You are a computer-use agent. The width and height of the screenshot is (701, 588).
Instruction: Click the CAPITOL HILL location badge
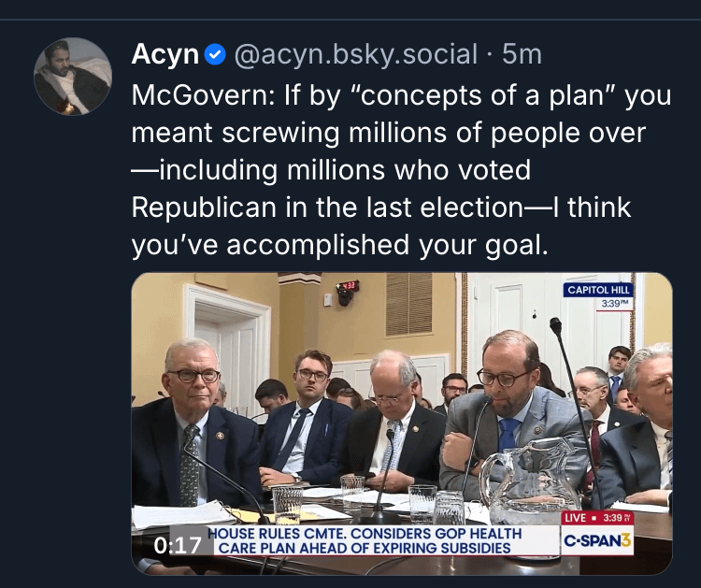tap(599, 290)
